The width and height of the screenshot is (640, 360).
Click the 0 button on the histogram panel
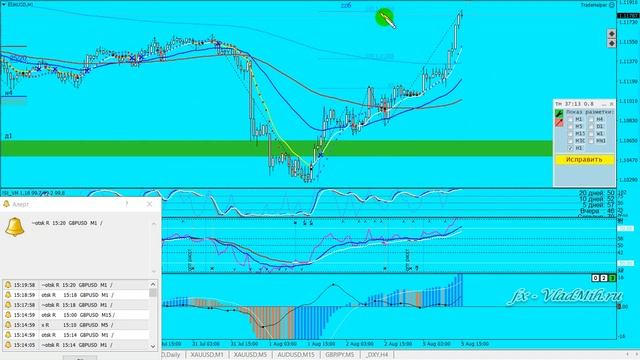[596, 278]
